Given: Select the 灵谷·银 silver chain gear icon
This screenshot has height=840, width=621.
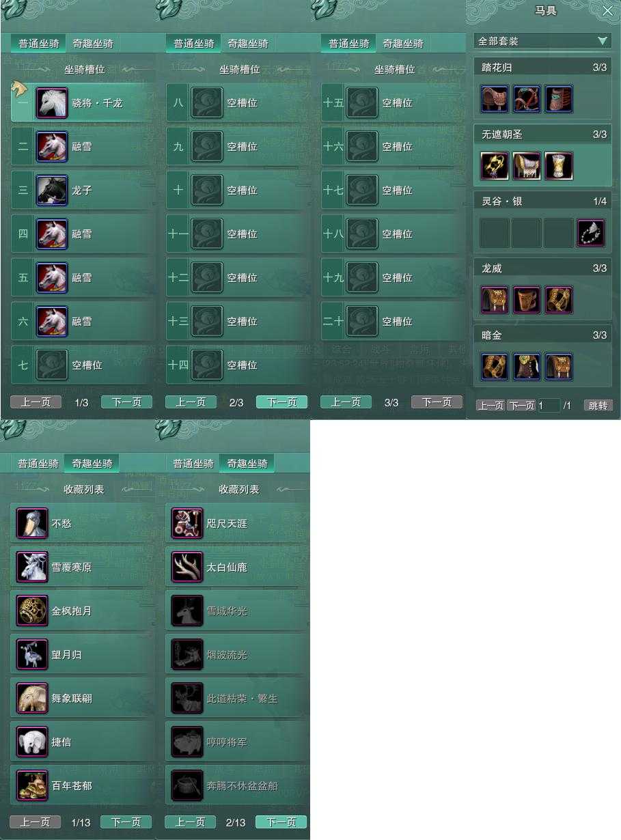Looking at the screenshot, I should click(590, 234).
